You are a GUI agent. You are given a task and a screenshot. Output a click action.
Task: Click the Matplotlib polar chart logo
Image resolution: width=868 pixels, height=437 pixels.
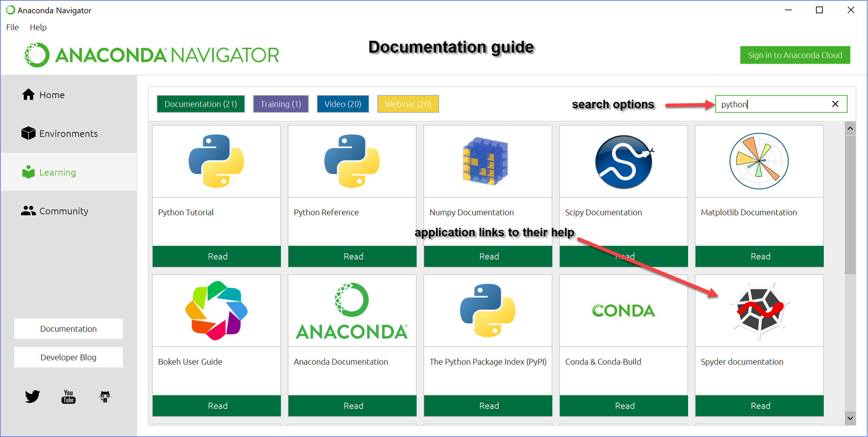(x=759, y=161)
